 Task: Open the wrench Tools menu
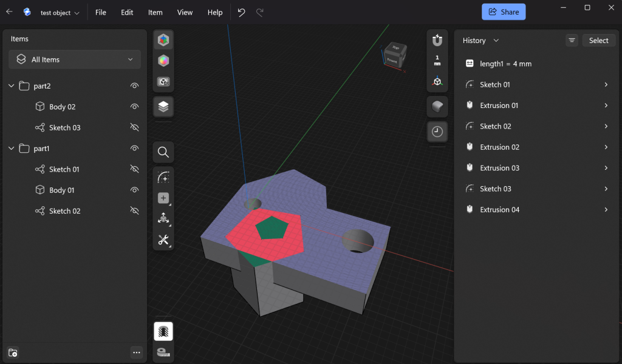coord(163,240)
